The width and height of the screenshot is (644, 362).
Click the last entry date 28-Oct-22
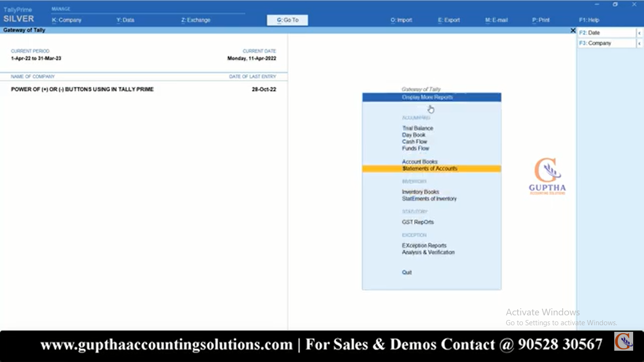264,89
